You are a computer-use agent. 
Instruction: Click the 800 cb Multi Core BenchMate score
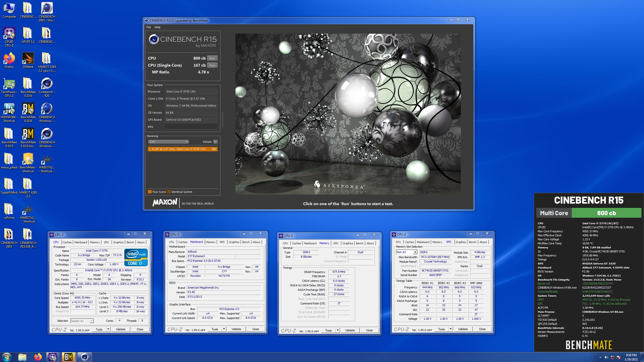tap(607, 213)
